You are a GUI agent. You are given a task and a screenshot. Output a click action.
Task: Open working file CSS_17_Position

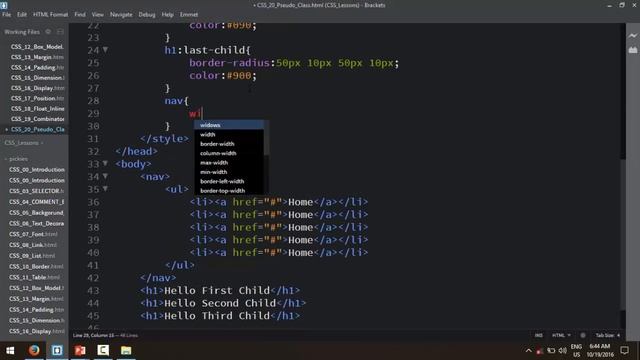37,98
